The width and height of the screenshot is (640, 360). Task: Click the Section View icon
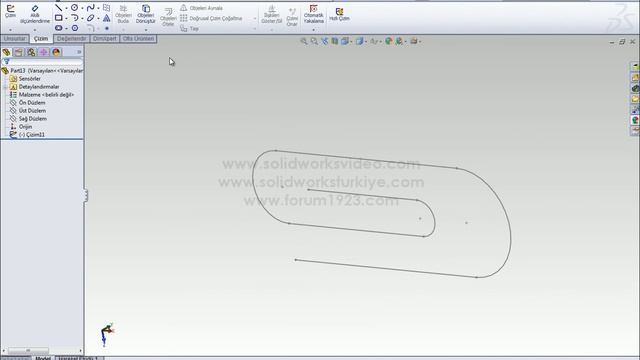point(335,41)
